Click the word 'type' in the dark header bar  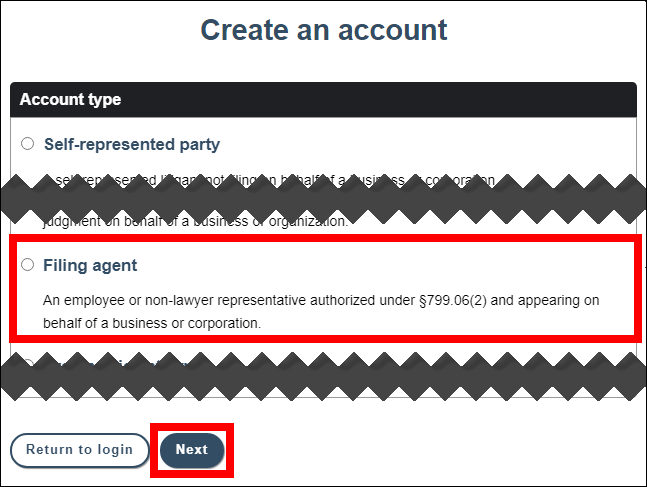104,100
